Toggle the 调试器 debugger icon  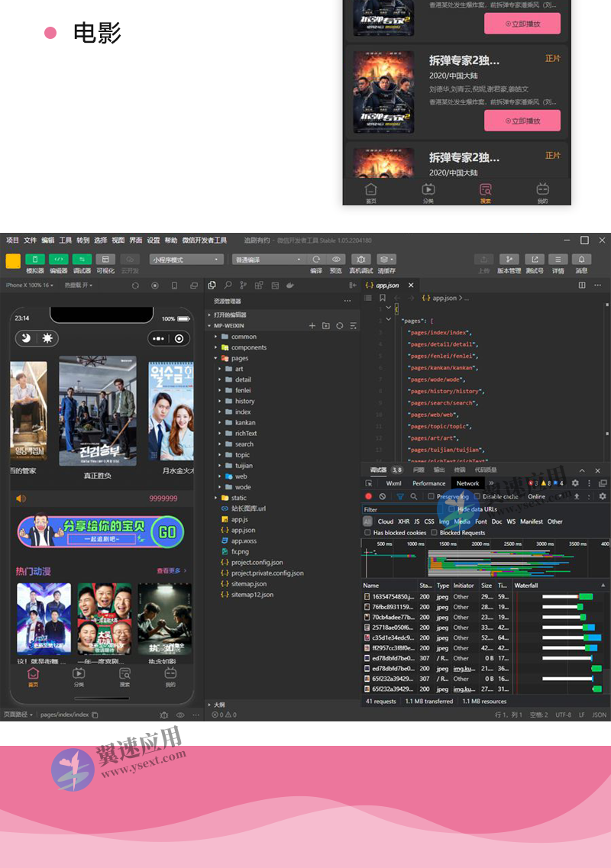click(82, 260)
